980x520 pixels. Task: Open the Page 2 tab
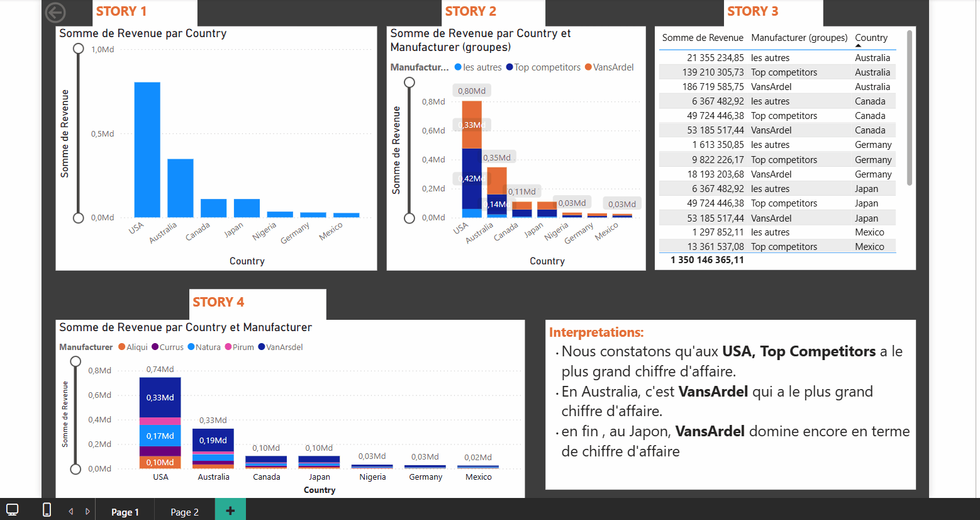[184, 512]
